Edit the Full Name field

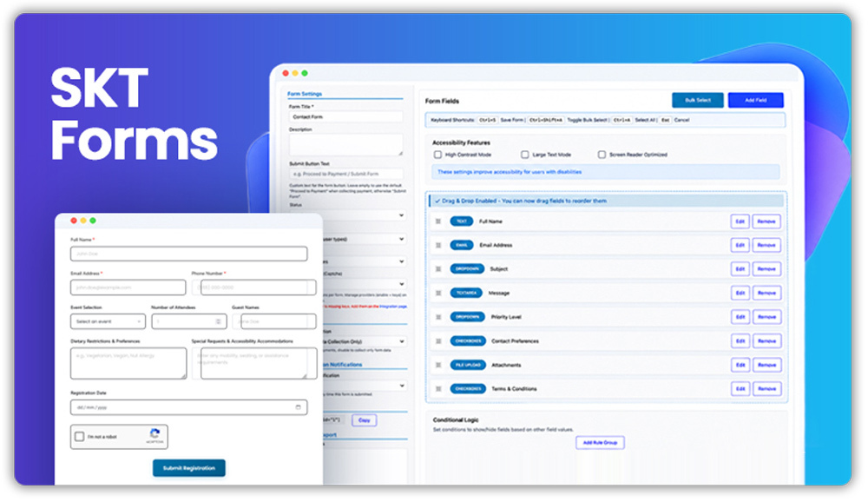click(x=740, y=221)
